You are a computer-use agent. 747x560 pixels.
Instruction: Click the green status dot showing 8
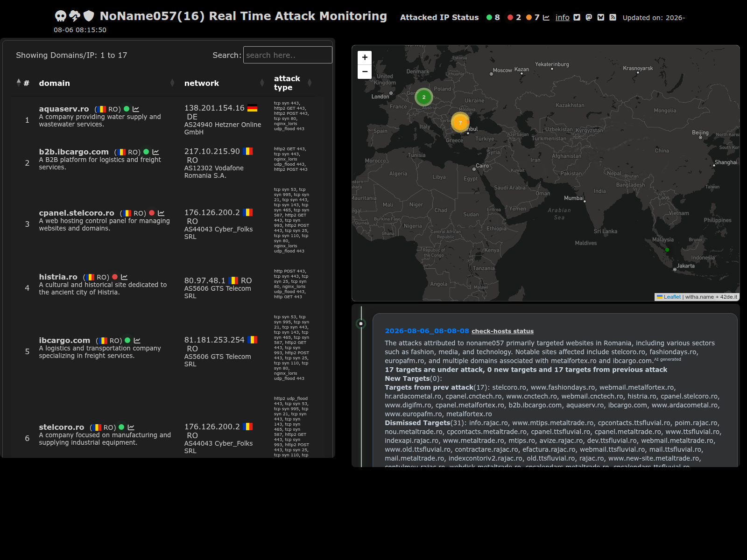(x=489, y=17)
